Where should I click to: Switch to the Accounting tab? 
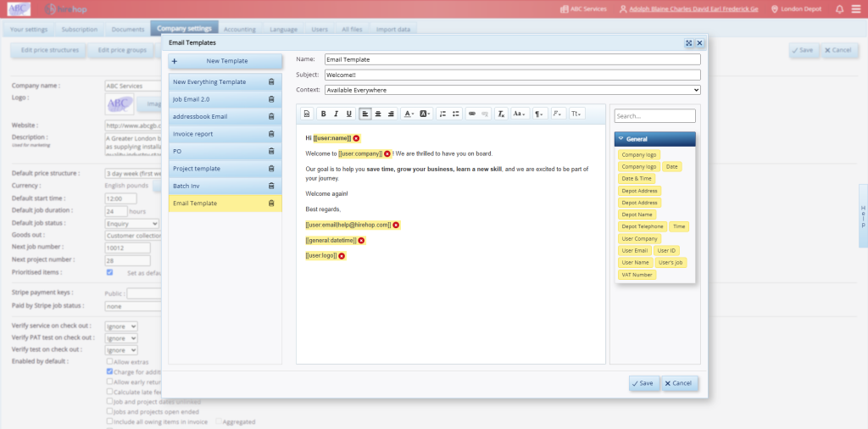click(x=240, y=30)
